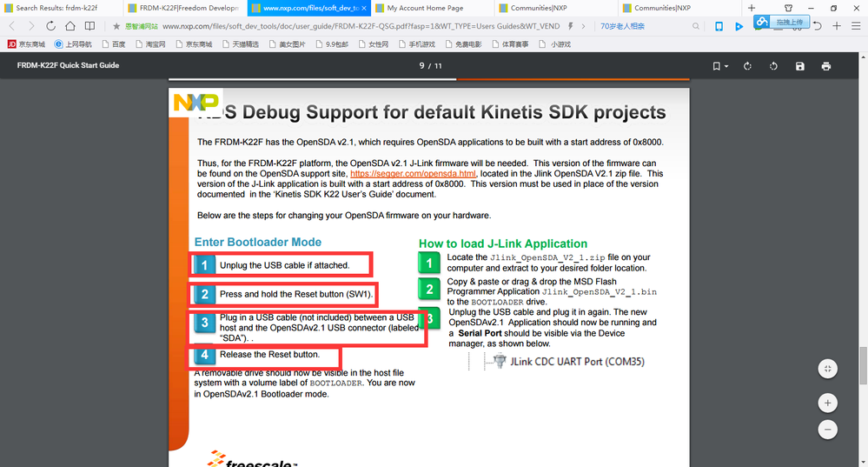
Task: Open the 手机游戏 bookmark
Action: coord(417,44)
